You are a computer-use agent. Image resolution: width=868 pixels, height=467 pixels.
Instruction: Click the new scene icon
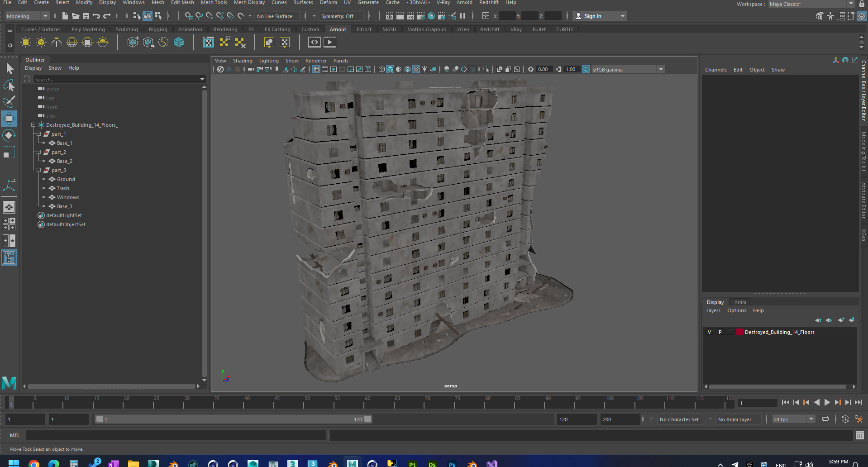tap(65, 16)
